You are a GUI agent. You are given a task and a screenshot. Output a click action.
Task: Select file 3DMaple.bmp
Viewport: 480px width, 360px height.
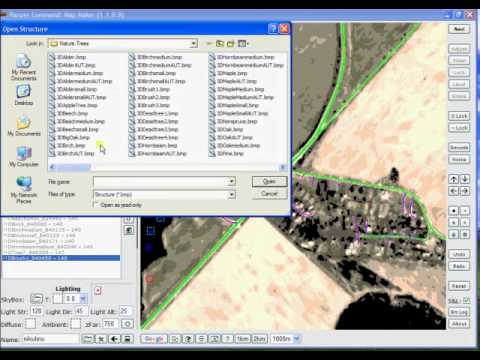click(x=232, y=73)
